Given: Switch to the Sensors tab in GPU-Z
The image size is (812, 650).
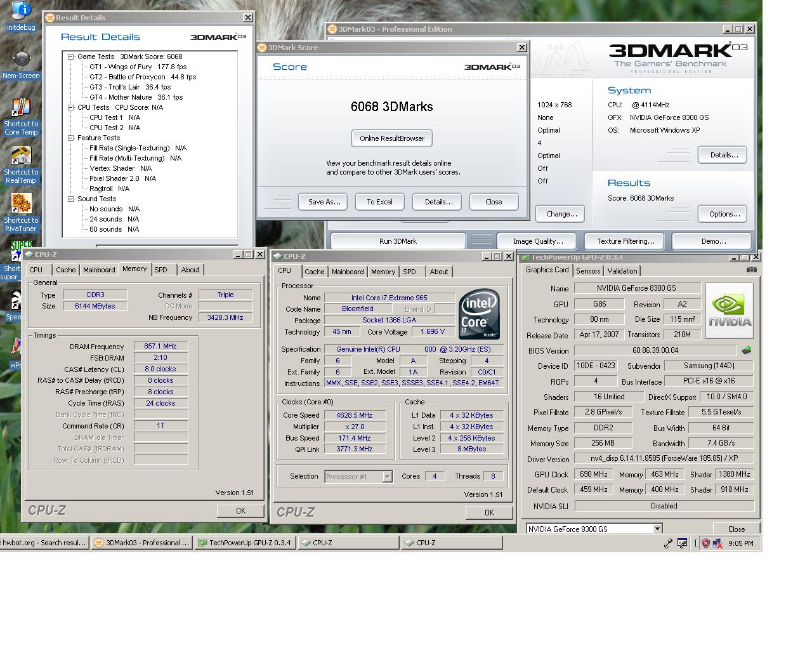Looking at the screenshot, I should point(588,270).
